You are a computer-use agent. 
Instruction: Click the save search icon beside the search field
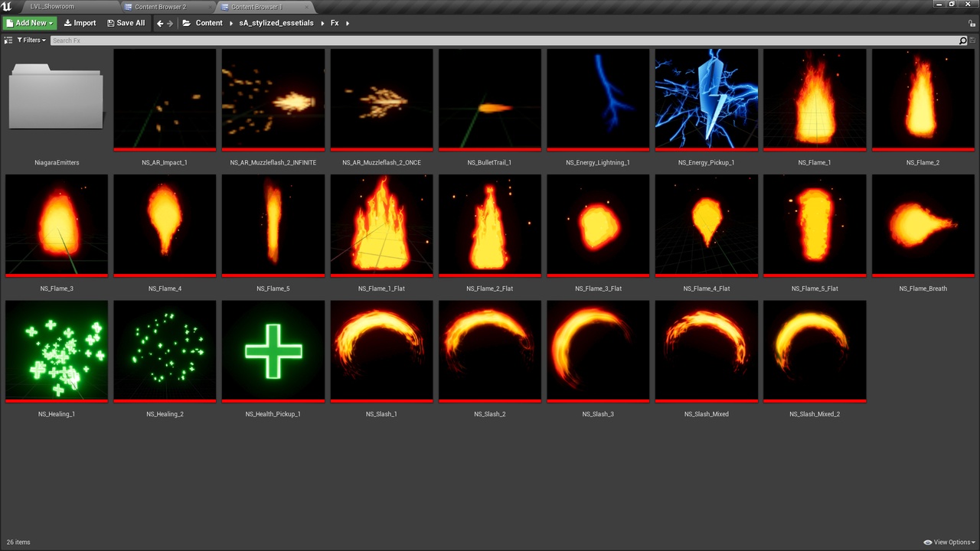pos(971,40)
